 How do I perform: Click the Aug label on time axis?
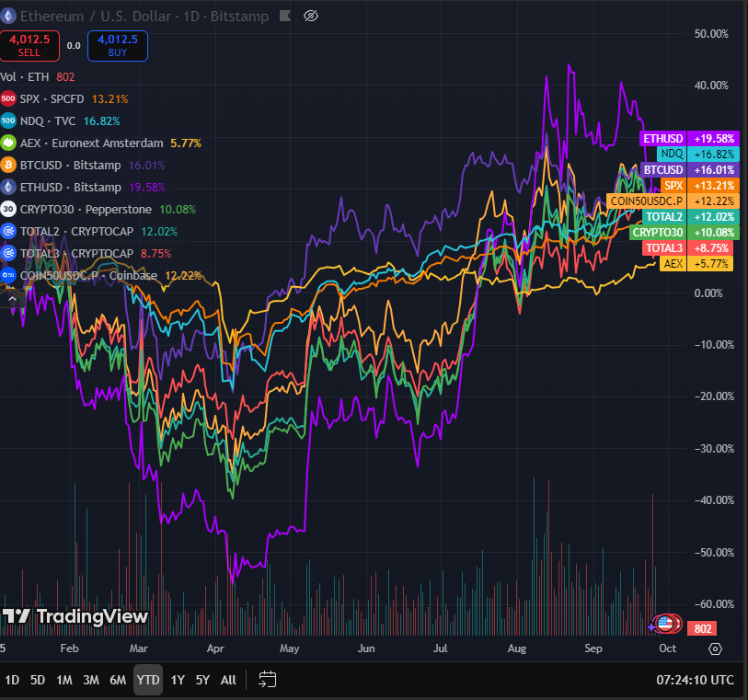tap(517, 648)
